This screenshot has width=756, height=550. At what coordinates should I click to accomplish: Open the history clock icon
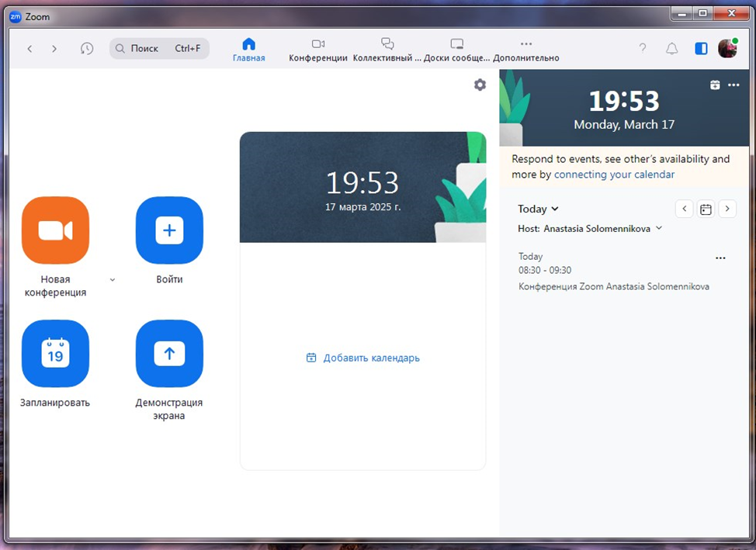tap(87, 49)
